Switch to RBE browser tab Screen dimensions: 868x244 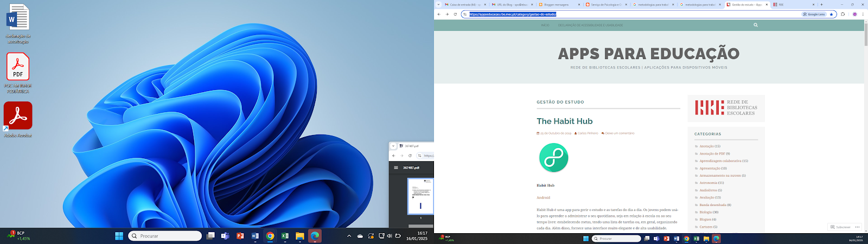pos(794,4)
